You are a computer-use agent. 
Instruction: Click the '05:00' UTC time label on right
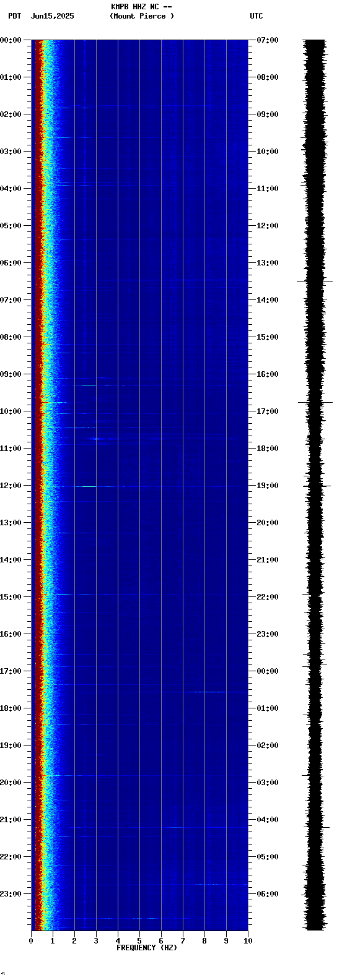click(268, 857)
